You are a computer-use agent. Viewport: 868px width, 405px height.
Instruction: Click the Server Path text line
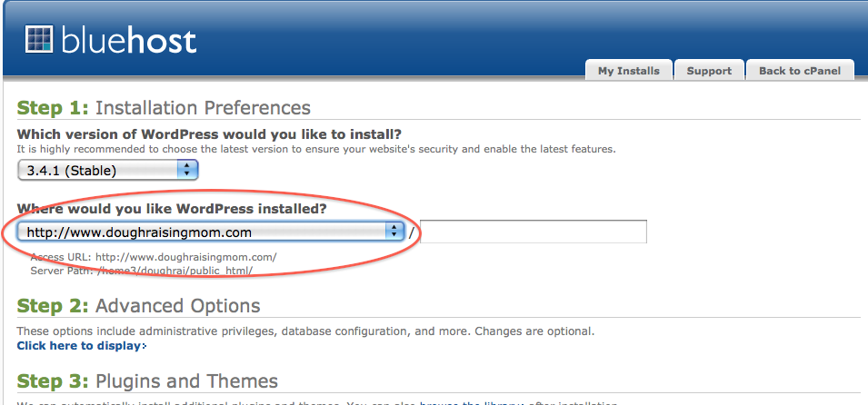pyautogui.click(x=142, y=272)
